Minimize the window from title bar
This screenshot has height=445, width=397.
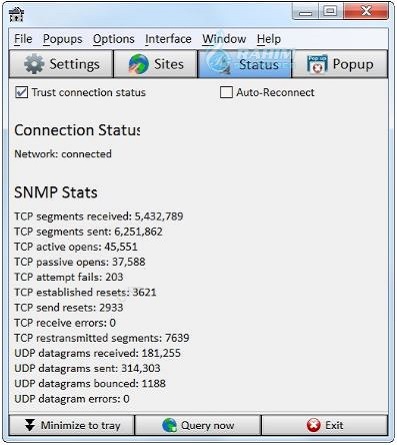point(306,12)
